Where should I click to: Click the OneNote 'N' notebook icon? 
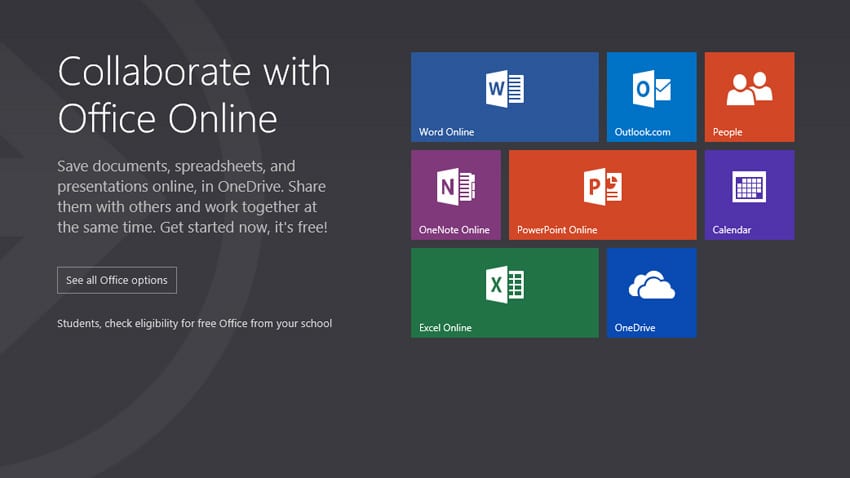[x=455, y=187]
